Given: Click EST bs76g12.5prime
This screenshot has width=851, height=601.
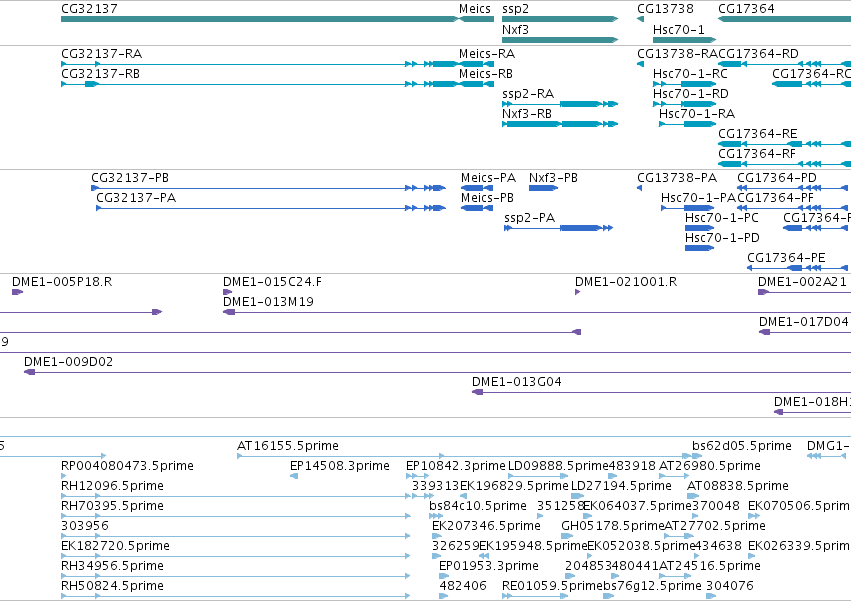Looking at the screenshot, I should click(x=608, y=596).
